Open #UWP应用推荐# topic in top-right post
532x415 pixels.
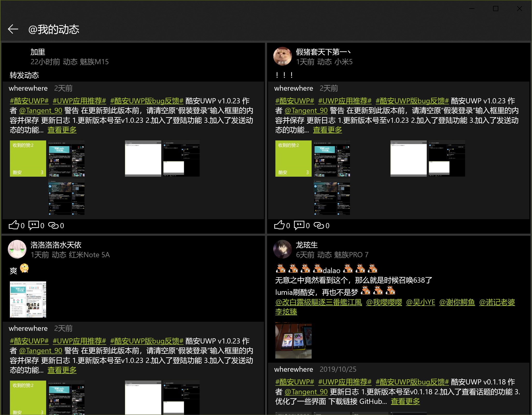pyautogui.click(x=345, y=101)
